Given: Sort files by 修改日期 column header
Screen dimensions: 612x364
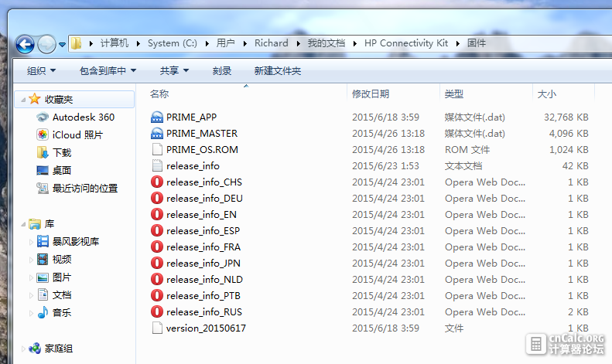Looking at the screenshot, I should [x=371, y=94].
